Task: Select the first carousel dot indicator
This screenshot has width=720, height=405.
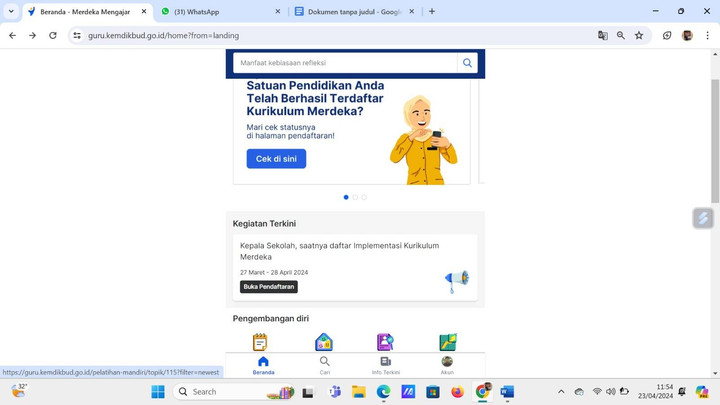Action: pyautogui.click(x=346, y=197)
